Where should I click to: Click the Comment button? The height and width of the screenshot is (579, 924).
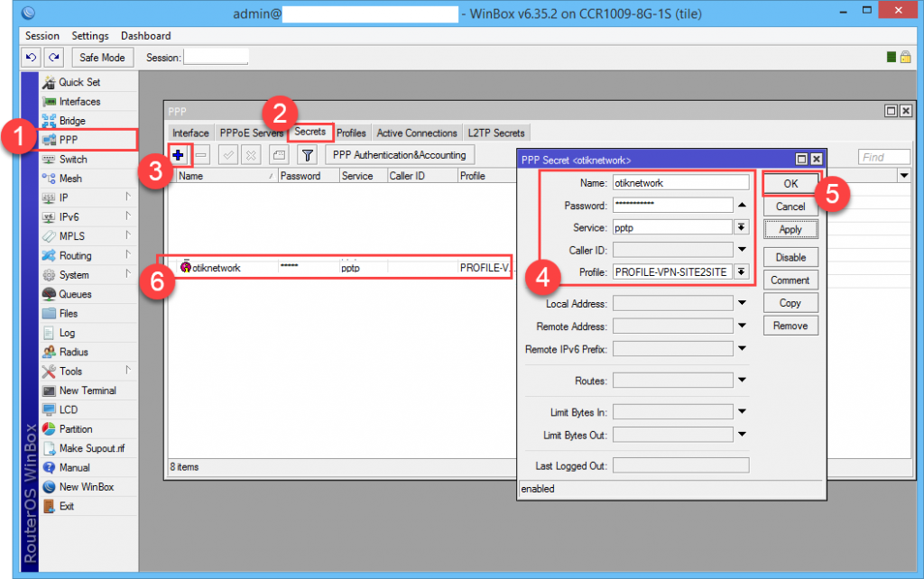[x=790, y=280]
